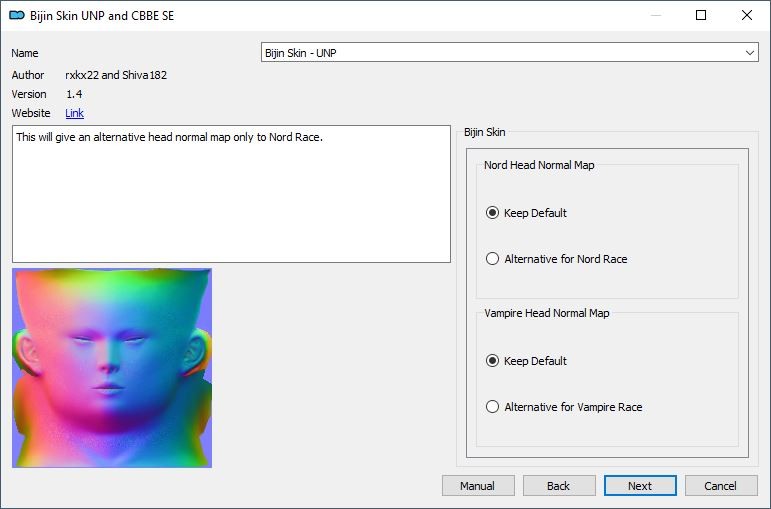
Task: Click the Vampire Head Normal Map group label
Action: click(x=546, y=313)
